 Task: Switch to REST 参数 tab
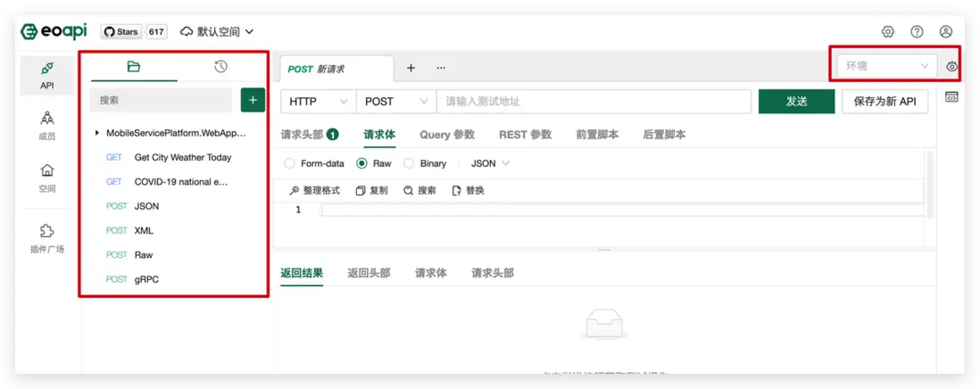[x=525, y=134]
